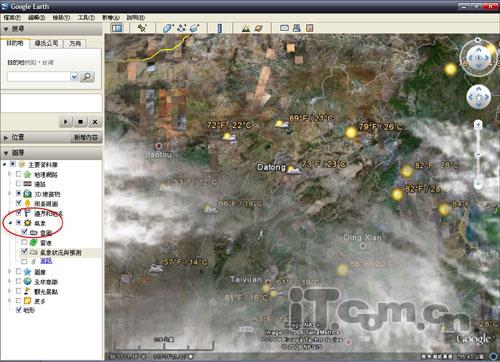Viewport: 500px width, 362px height.
Task: Enable the 觀光景點 layer checkbox
Action: point(18,291)
